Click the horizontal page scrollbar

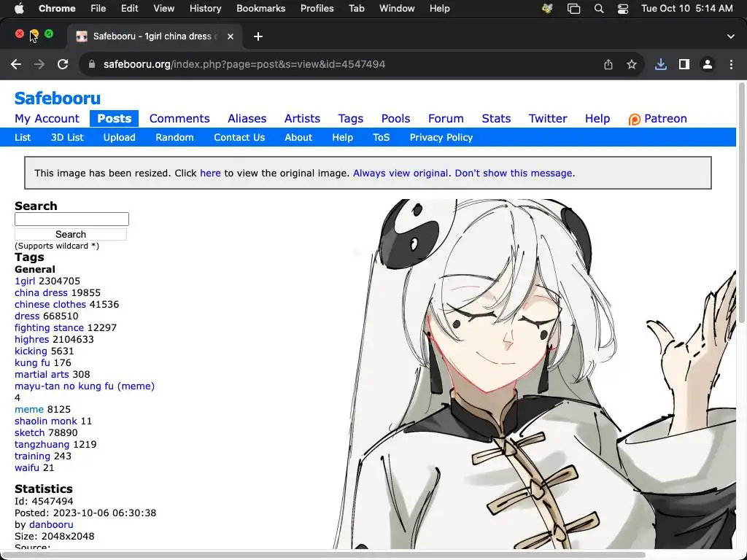coord(324,555)
